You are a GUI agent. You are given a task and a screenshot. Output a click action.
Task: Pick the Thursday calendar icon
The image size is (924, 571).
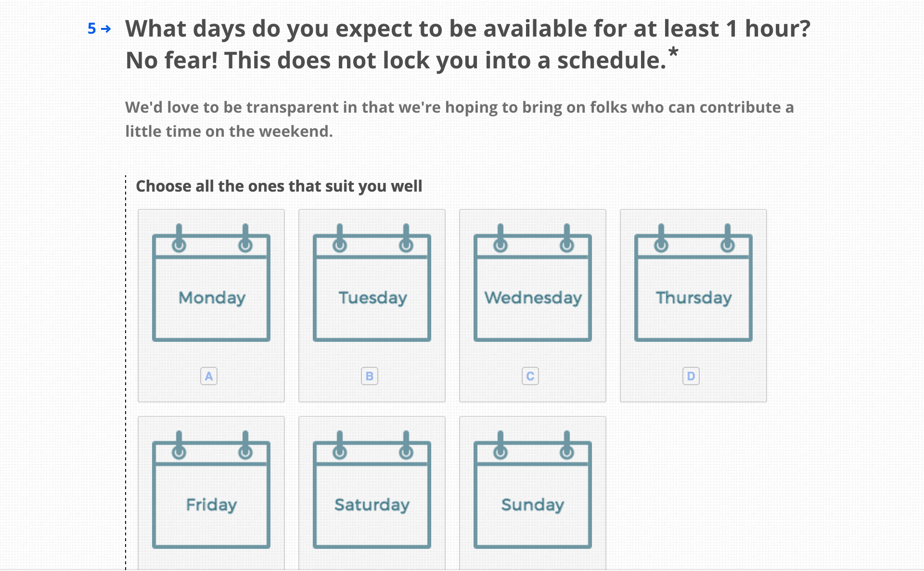pos(693,283)
